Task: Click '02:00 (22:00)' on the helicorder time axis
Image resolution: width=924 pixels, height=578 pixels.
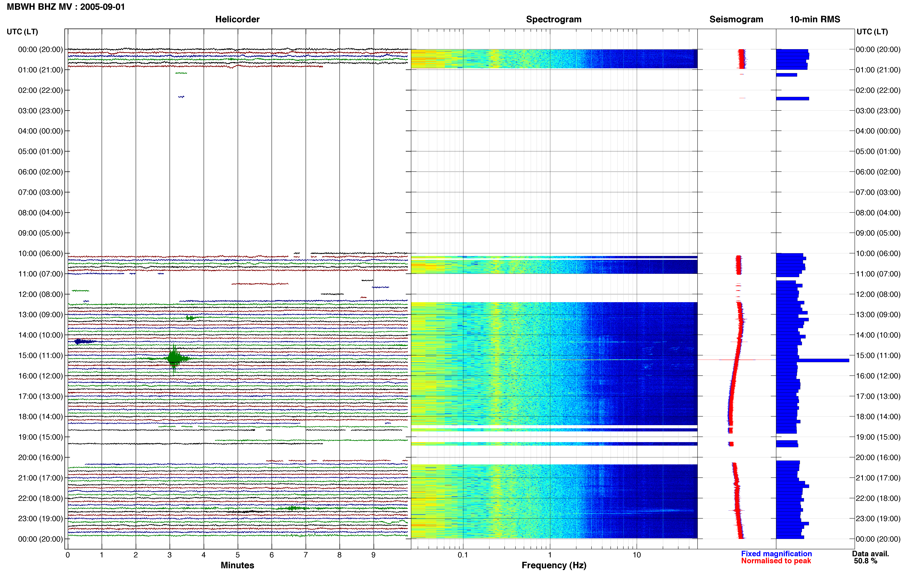Action: pos(41,90)
